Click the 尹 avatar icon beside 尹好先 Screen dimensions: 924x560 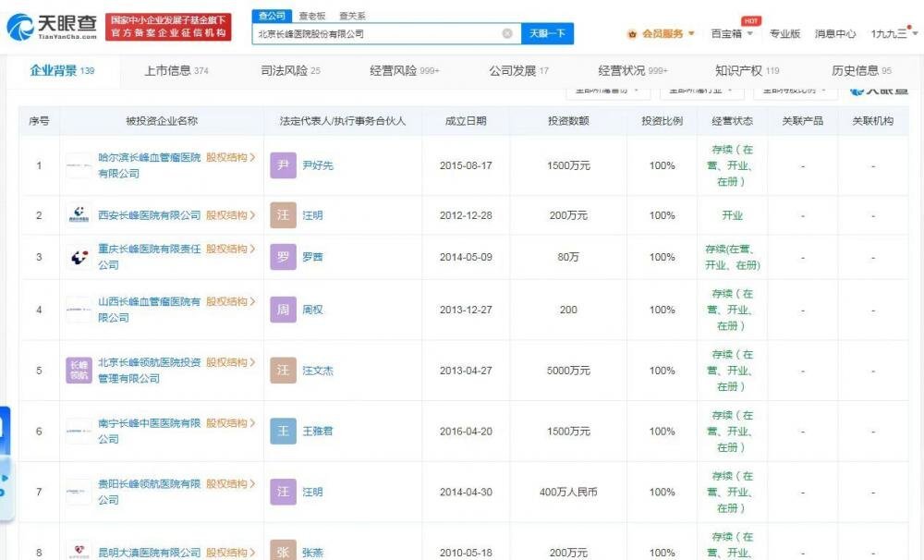(283, 166)
